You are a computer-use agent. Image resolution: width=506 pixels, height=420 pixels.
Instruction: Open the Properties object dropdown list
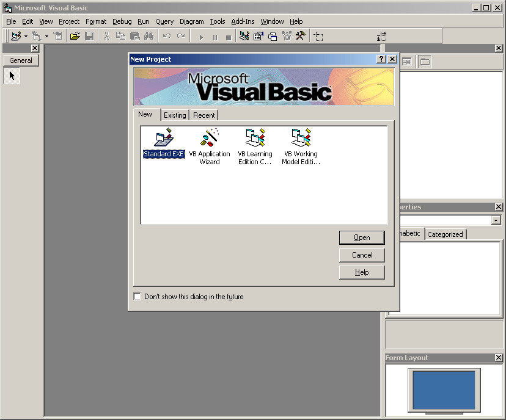point(496,220)
